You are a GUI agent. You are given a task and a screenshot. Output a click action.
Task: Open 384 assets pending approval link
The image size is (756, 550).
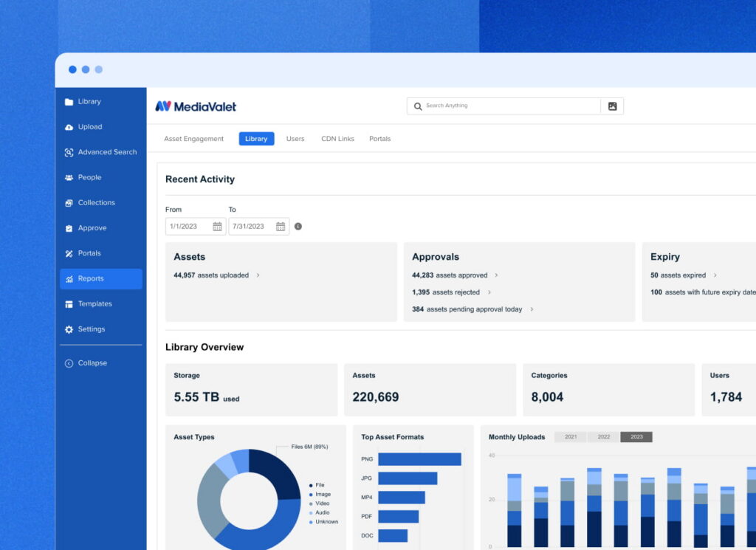[467, 309]
